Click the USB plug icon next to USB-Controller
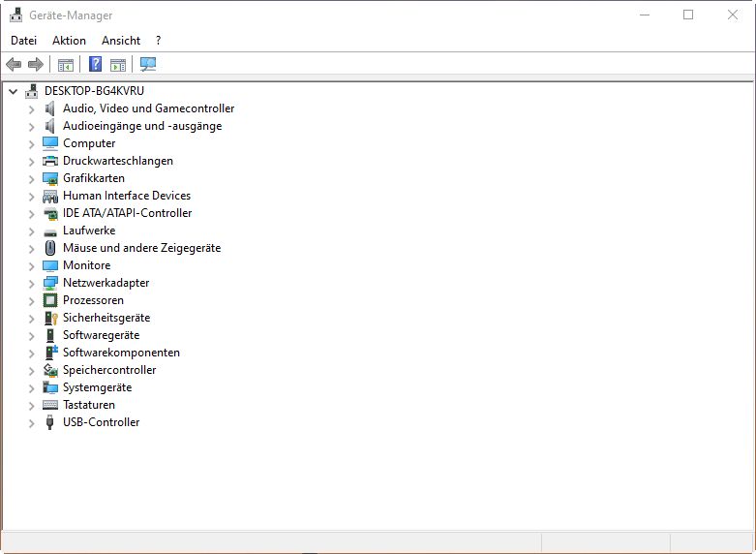Screen dimensions: 756x554 (x=49, y=422)
